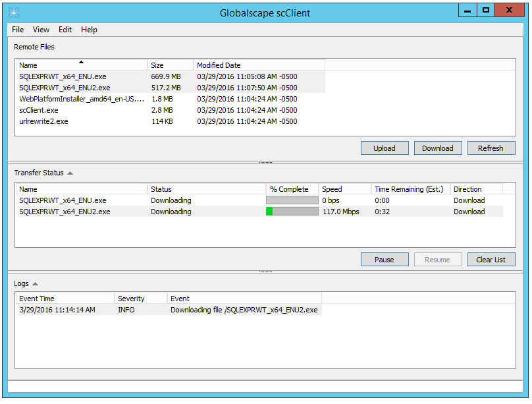The height and width of the screenshot is (404, 532).
Task: Click date 03/29/2016 11:05:08 AM -0500
Action: (248, 76)
